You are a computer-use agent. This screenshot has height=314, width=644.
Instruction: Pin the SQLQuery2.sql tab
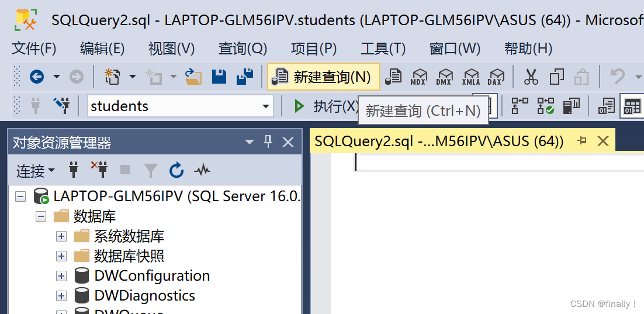click(x=581, y=141)
